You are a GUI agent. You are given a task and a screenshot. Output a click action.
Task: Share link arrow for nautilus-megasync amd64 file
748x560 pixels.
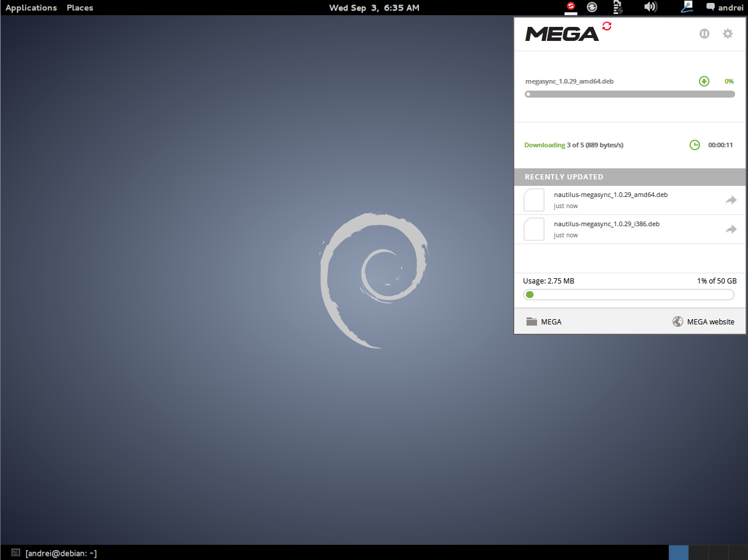[x=731, y=200]
